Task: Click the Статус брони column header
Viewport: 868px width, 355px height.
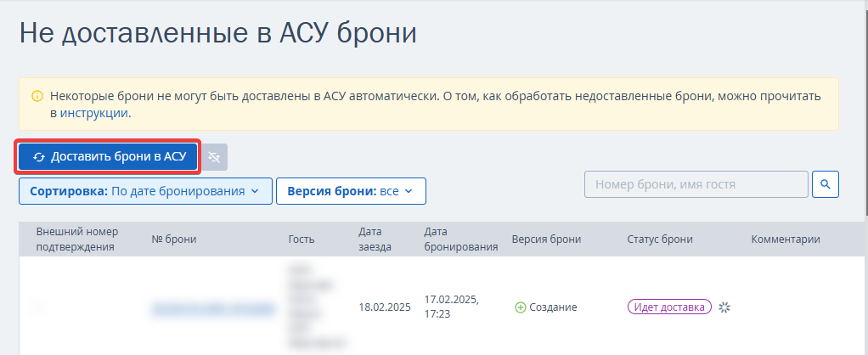Action: (x=660, y=239)
